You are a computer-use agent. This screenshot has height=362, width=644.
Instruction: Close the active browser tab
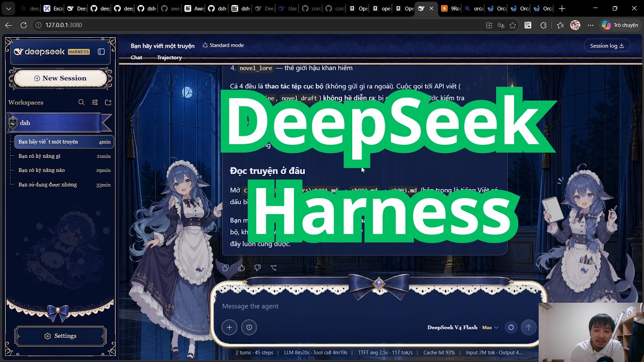coord(431,9)
